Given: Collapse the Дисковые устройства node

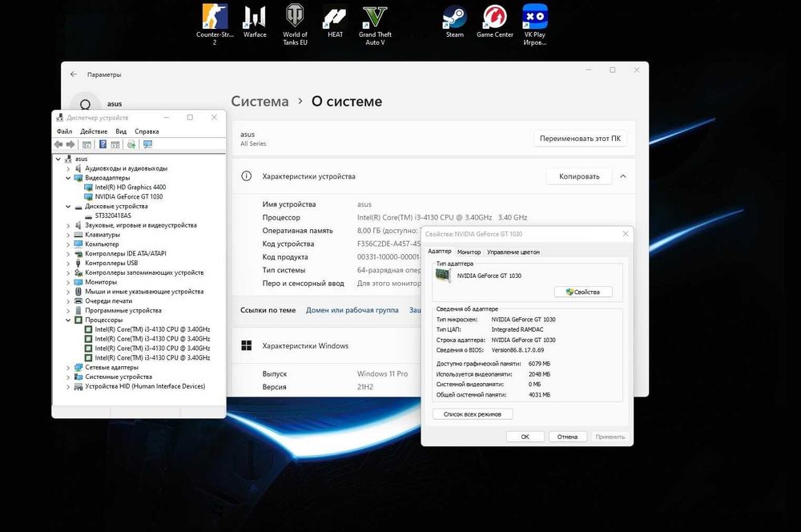Looking at the screenshot, I should 68,207.
